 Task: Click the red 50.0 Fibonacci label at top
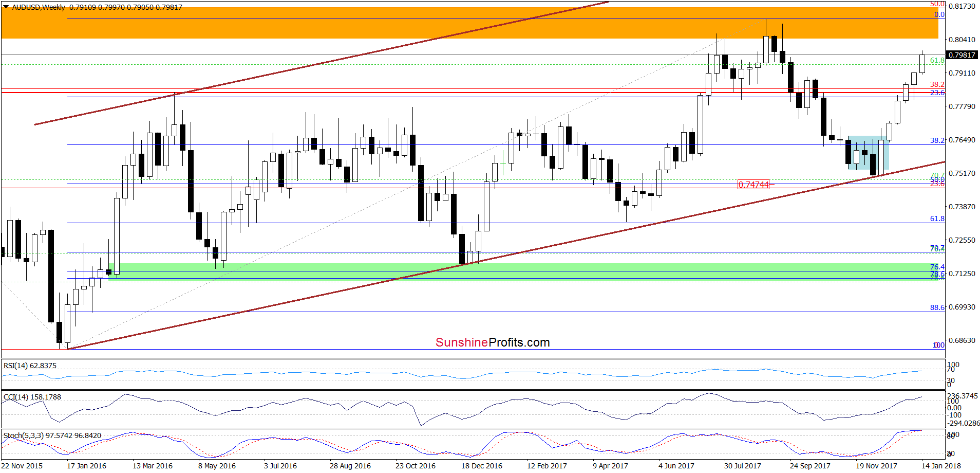pyautogui.click(x=937, y=4)
